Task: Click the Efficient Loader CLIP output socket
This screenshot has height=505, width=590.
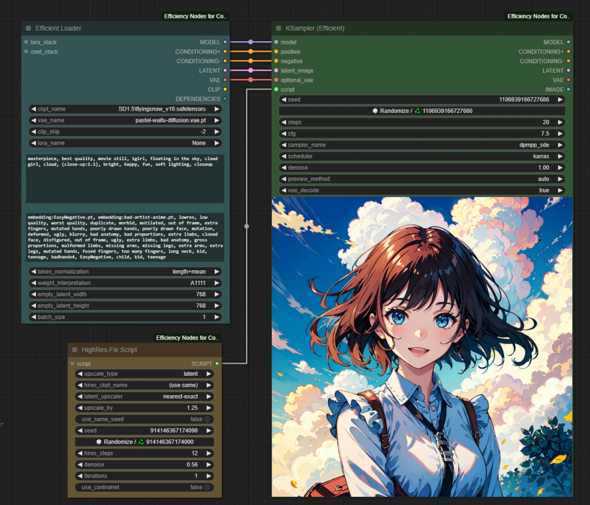Action: 225,90
